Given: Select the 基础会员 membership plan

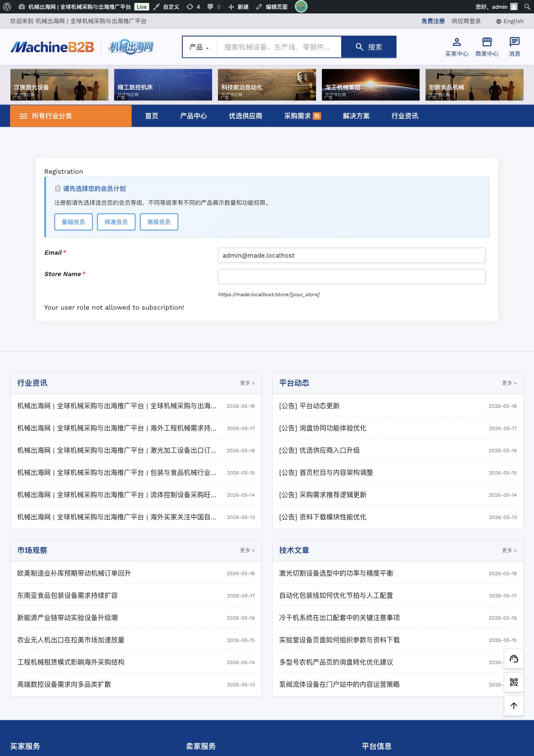Looking at the screenshot, I should point(73,222).
